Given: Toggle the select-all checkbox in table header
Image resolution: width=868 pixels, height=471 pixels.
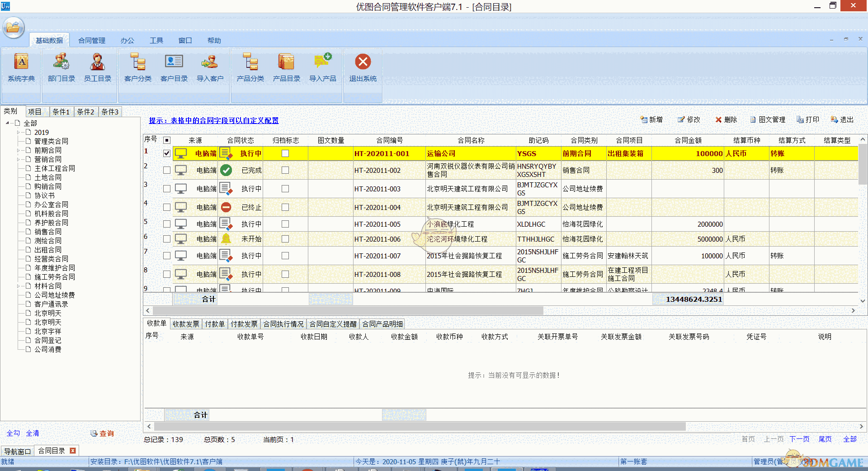Looking at the screenshot, I should 166,140.
